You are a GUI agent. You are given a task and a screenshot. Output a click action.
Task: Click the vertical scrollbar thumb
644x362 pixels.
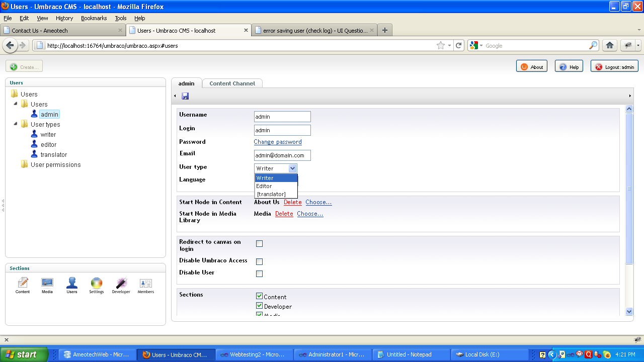click(629, 189)
